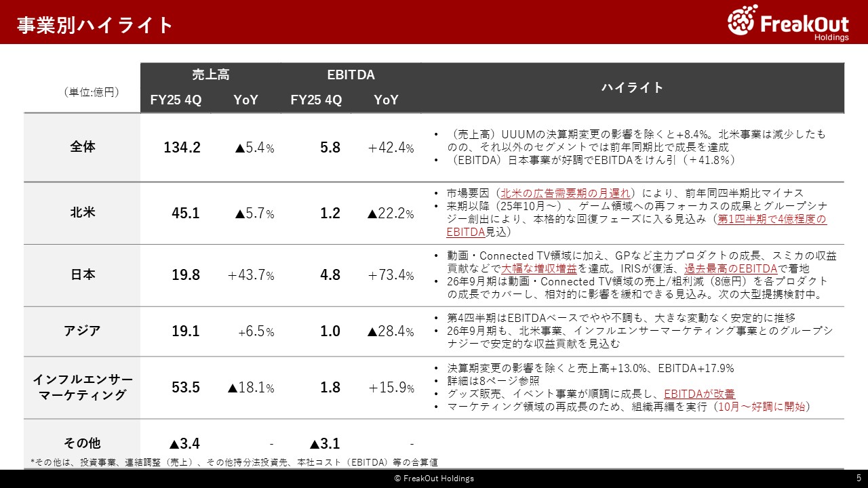Select the footnote starting *その他は、投資事業
This screenshot has width=868, height=488.
234,462
